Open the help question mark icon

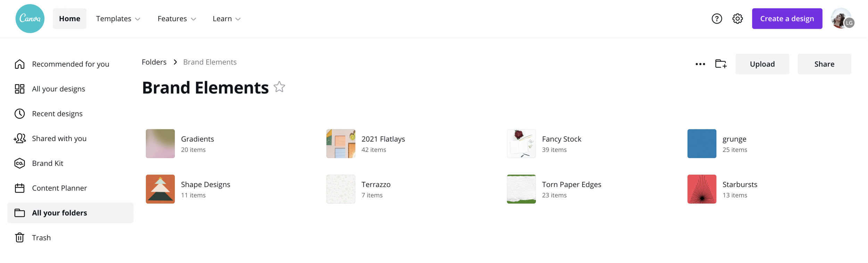[717, 19]
